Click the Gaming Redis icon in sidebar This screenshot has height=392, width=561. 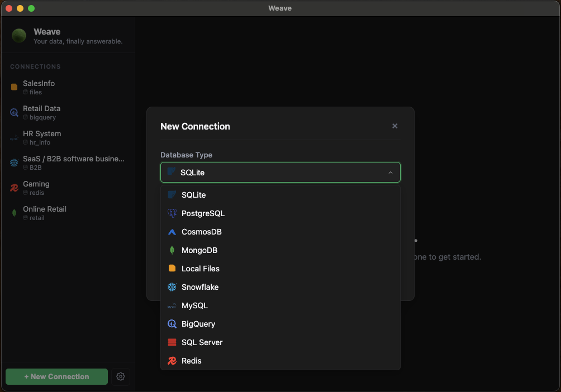(x=15, y=188)
